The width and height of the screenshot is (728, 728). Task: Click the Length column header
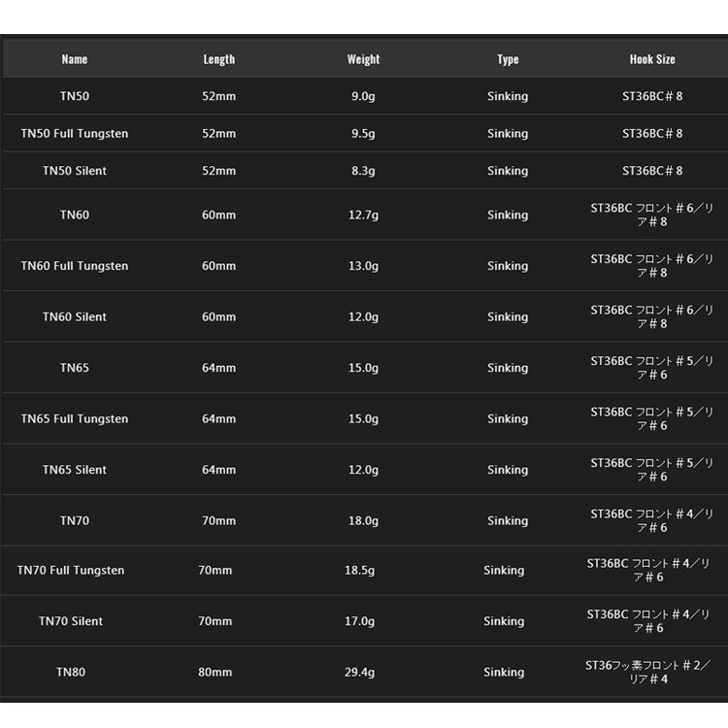pyautogui.click(x=219, y=59)
